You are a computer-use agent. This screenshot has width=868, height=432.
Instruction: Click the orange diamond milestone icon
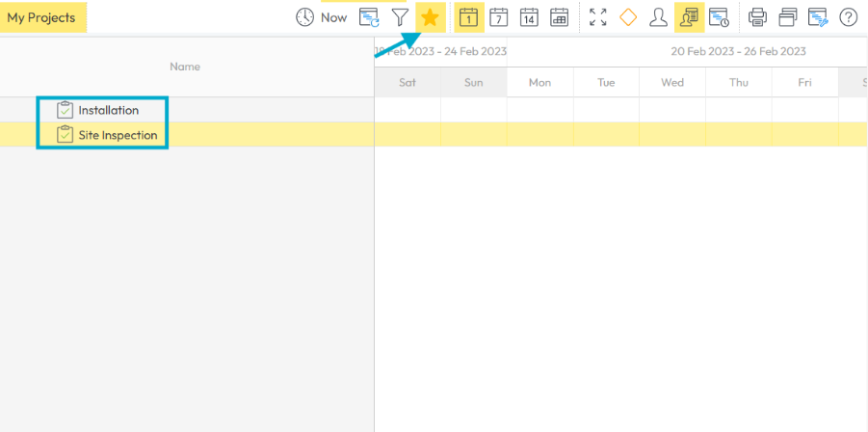(628, 17)
